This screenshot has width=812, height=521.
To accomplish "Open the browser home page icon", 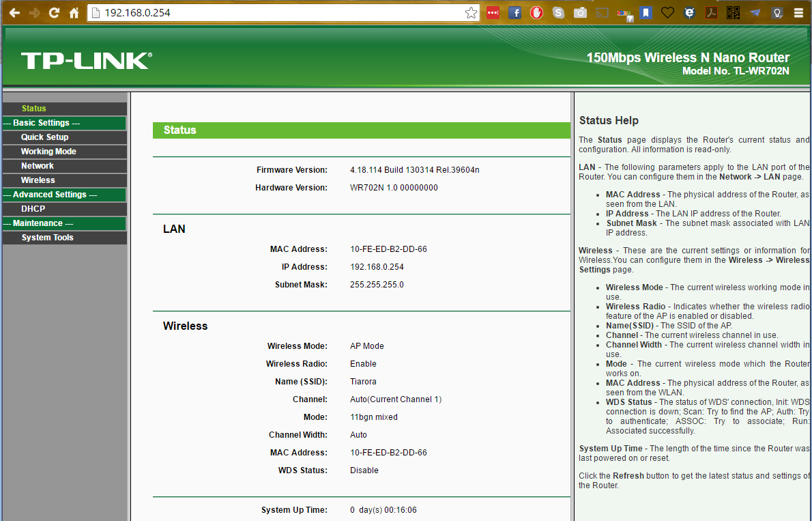I will pyautogui.click(x=74, y=13).
